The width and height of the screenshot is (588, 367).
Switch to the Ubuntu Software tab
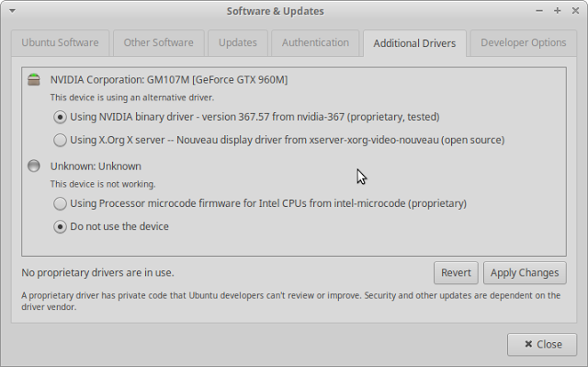click(60, 43)
